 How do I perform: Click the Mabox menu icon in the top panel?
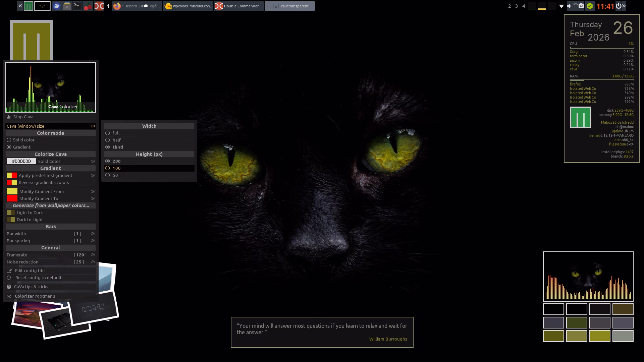tap(29, 6)
